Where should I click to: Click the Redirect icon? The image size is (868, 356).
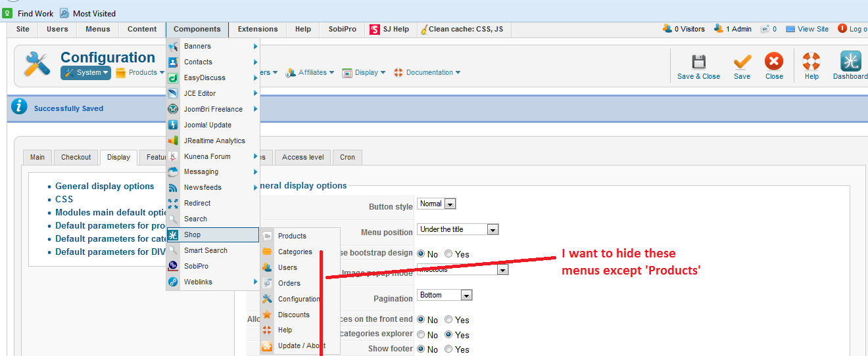173,204
